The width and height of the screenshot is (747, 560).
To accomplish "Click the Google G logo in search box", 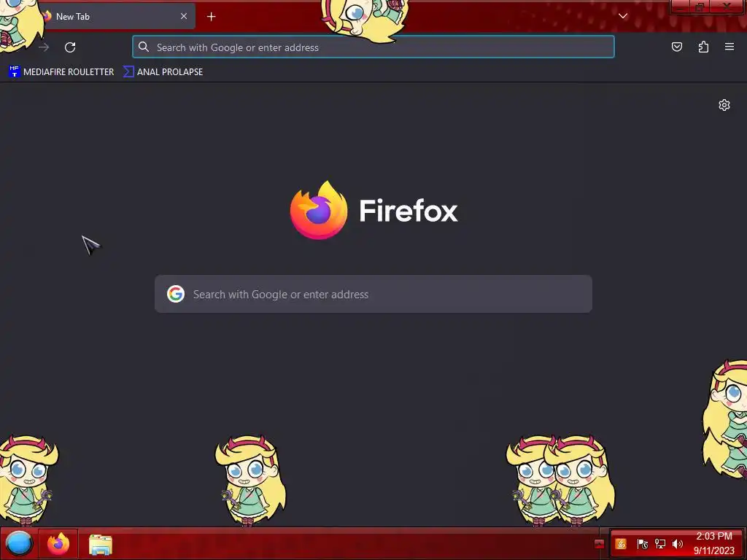I will point(176,294).
